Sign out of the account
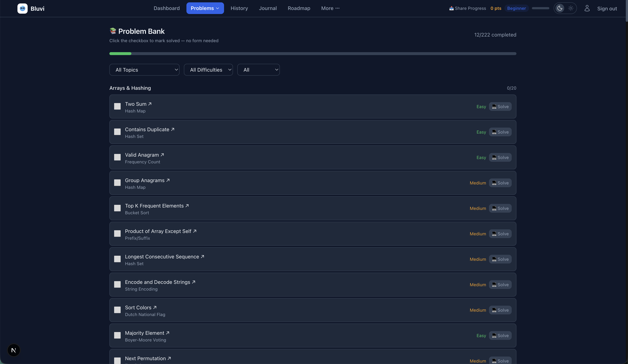The width and height of the screenshot is (628, 364). pos(607,9)
